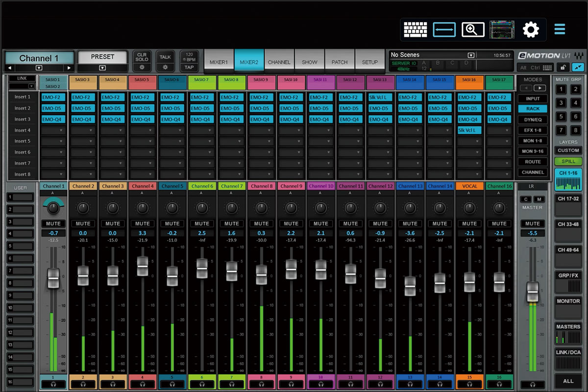This screenshot has height=392, width=588.
Task: Expand Insert 6 slot on Channel 8
Action: point(262,152)
